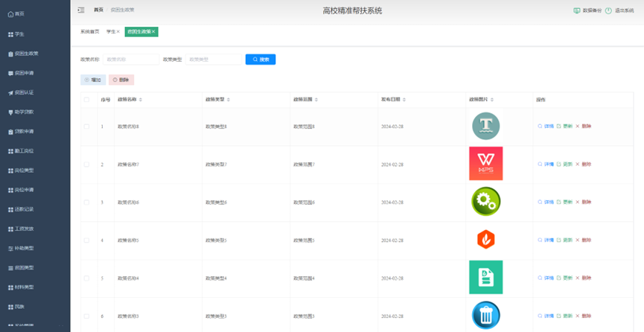Screen dimensions: 644x332
Task: View 详情 for the 政策名称5 row
Action: (546, 240)
